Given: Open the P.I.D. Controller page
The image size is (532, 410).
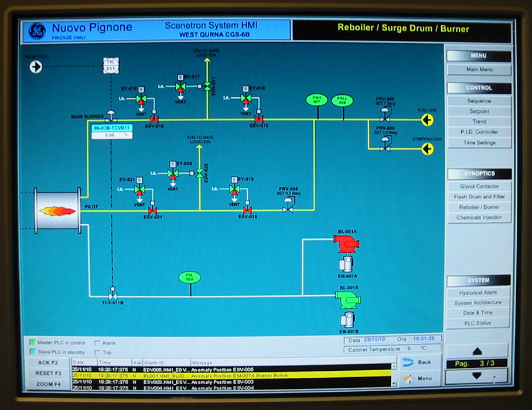Looking at the screenshot, I should coord(479,132).
